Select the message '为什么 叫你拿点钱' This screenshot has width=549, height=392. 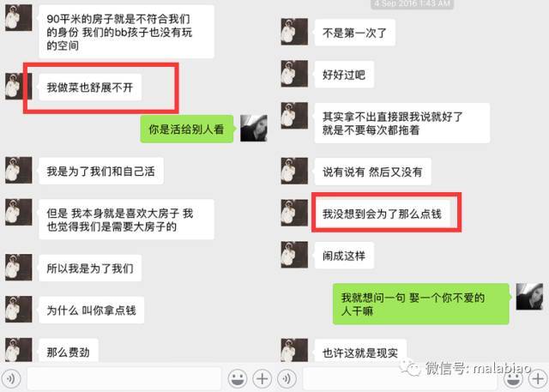point(92,311)
